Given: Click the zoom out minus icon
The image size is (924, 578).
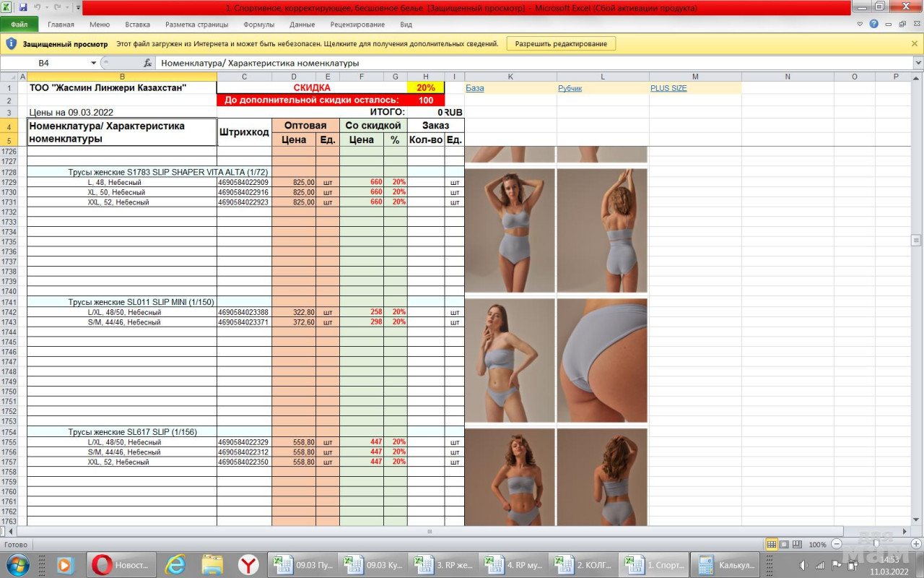Looking at the screenshot, I should 837,544.
